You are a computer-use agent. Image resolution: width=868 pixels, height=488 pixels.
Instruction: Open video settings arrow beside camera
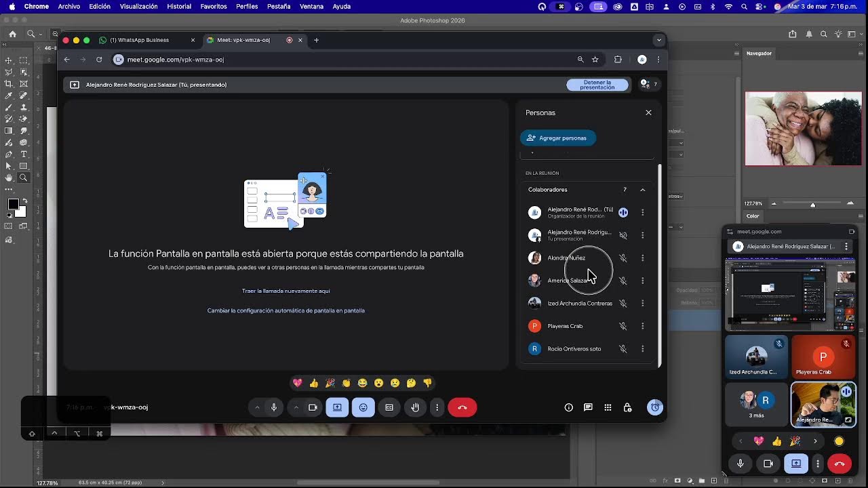tap(296, 407)
